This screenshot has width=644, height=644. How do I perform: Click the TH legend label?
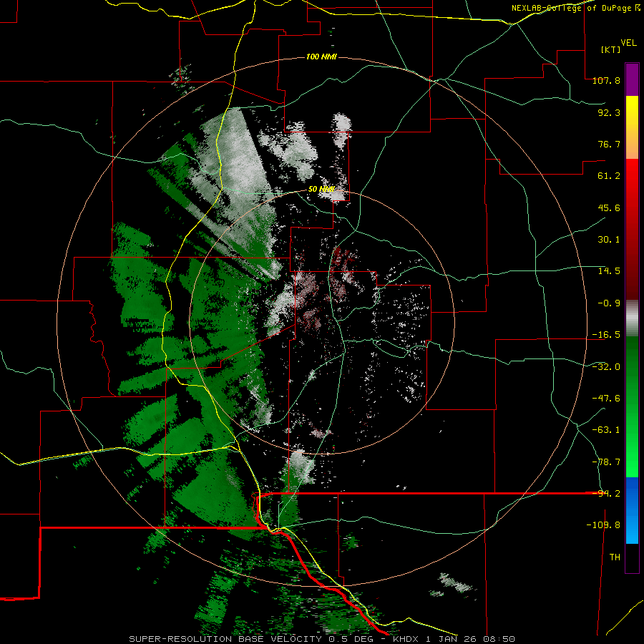tap(615, 557)
